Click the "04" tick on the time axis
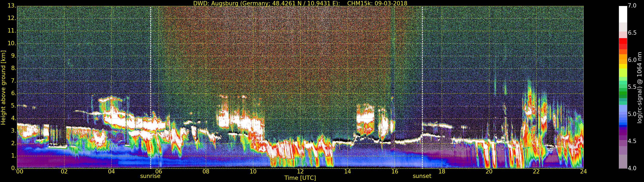The width and height of the screenshot is (644, 182). 111,172
